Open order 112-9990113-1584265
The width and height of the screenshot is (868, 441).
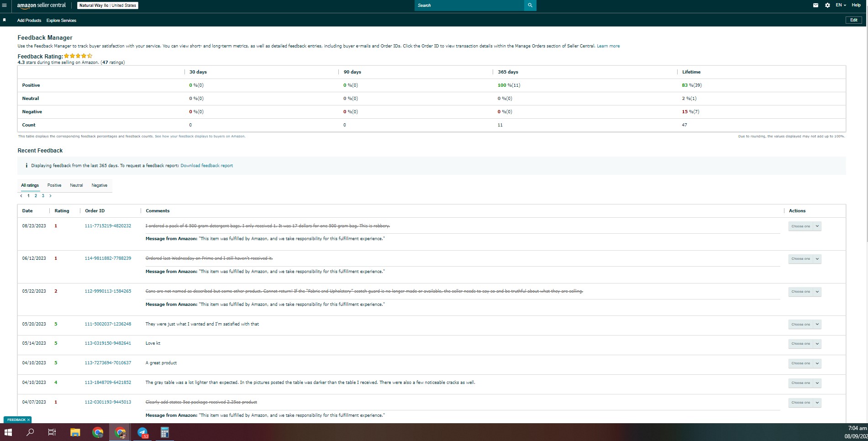point(108,291)
